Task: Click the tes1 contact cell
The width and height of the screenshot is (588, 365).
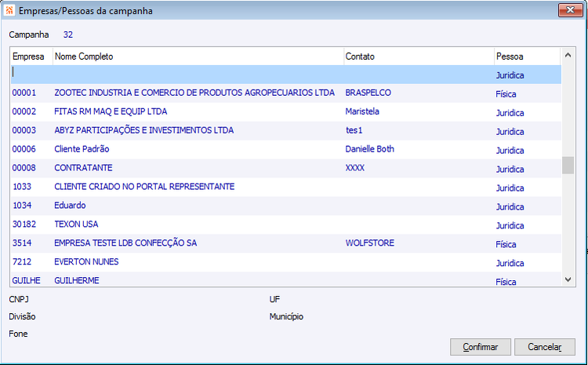Action: point(354,130)
